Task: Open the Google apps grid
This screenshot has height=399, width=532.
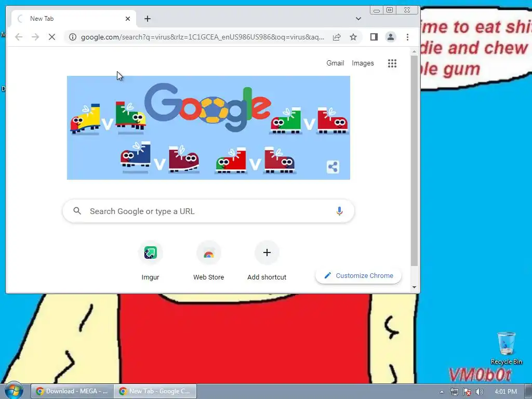Action: coord(392,63)
